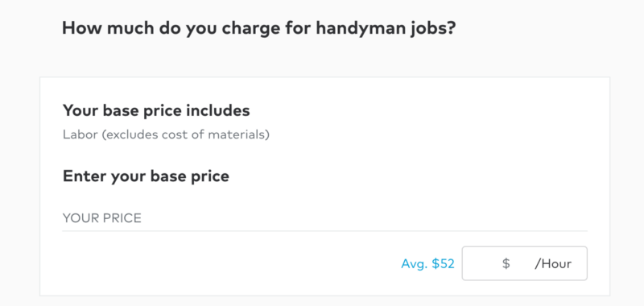Click the 'Enter your base price' heading

[x=146, y=176]
